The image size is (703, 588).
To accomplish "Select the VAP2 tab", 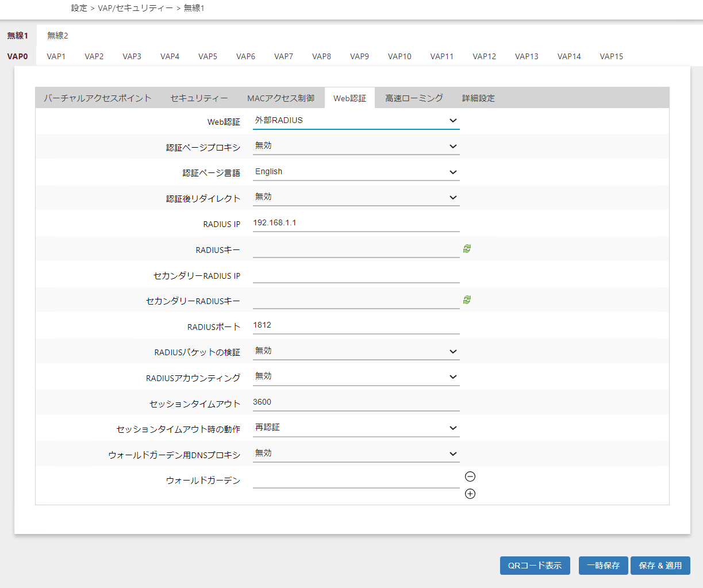I will (94, 56).
